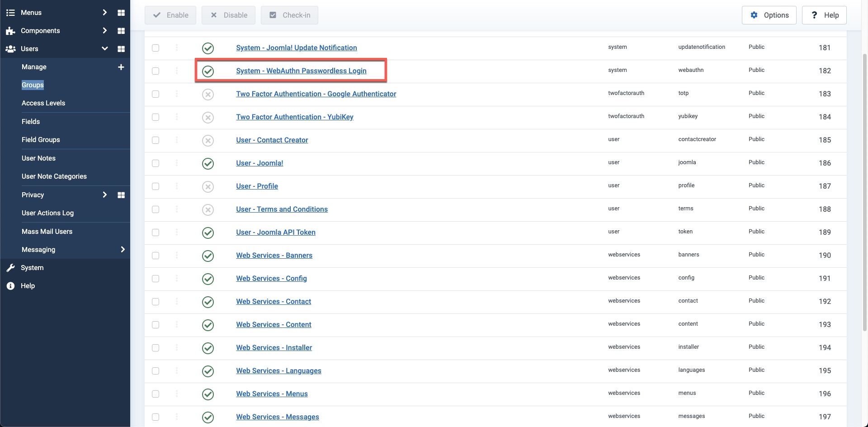
Task: Collapse the Users menu section
Action: [x=104, y=49]
